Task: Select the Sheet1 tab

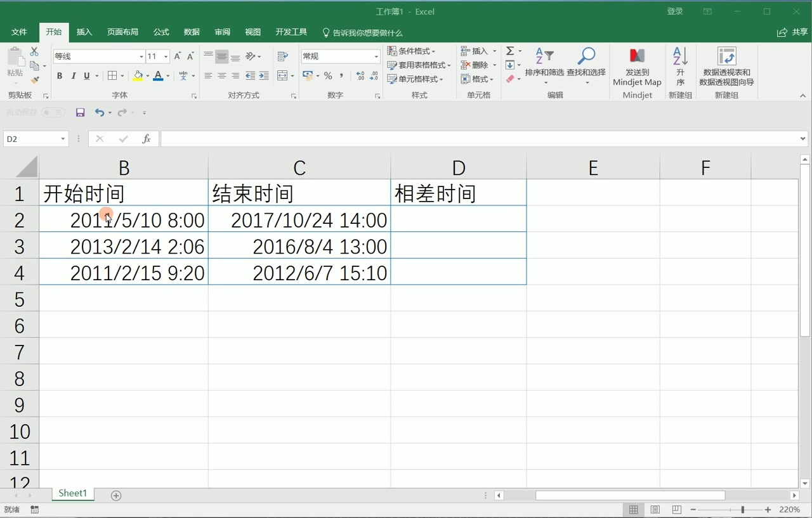Action: click(73, 493)
